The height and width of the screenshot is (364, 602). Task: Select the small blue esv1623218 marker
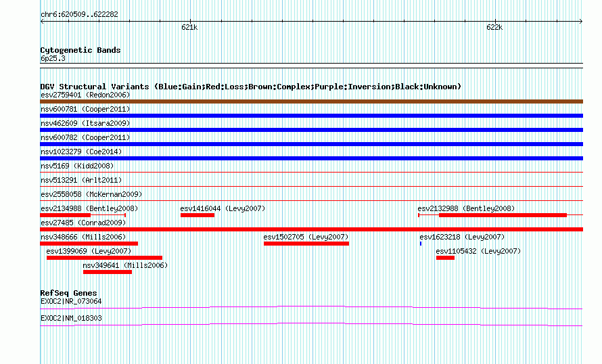coord(421,244)
